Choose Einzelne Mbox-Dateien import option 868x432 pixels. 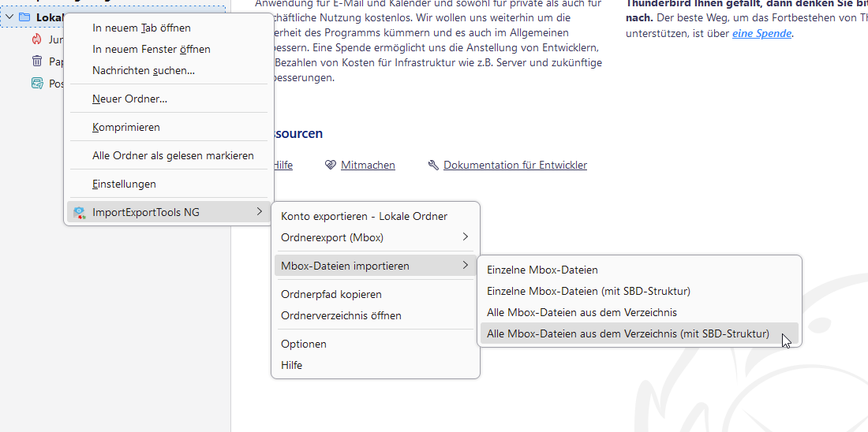(542, 270)
